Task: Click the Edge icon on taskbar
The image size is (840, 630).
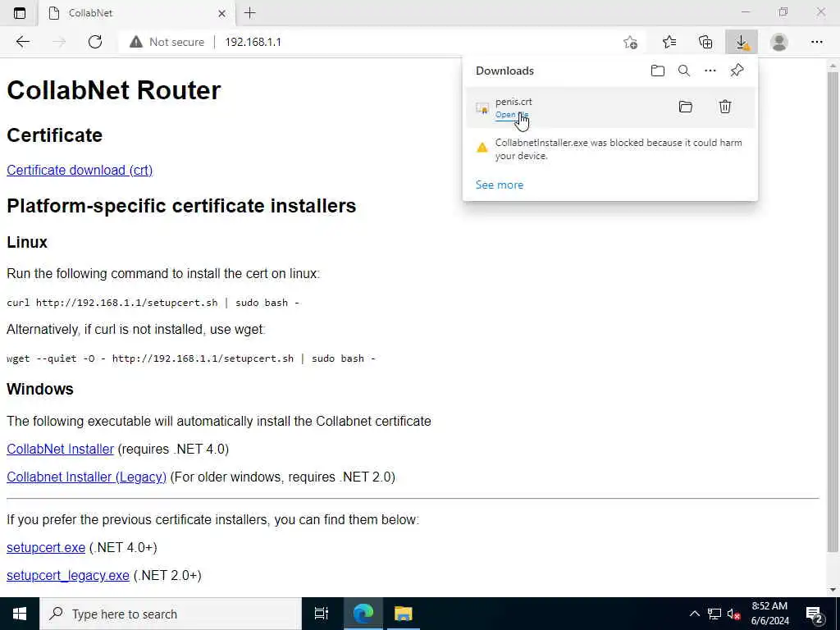Action: (363, 614)
